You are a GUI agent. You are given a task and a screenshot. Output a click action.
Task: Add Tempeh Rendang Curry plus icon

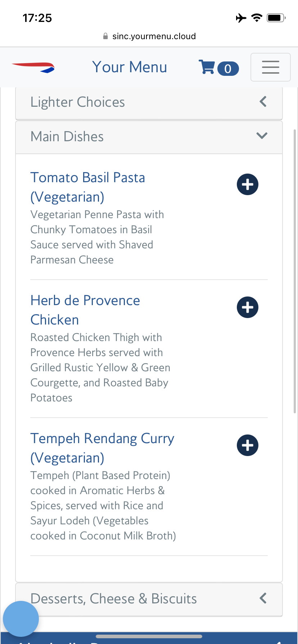[247, 445]
